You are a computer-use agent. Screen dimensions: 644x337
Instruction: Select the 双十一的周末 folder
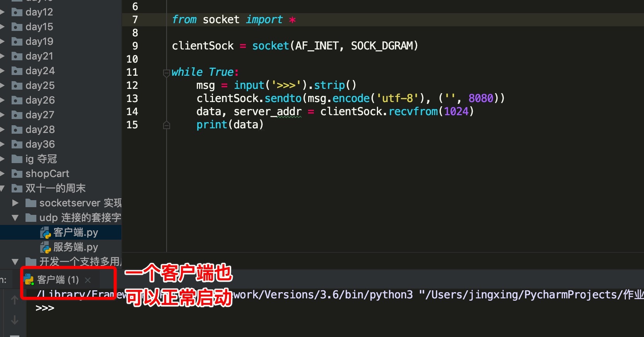[x=55, y=188]
